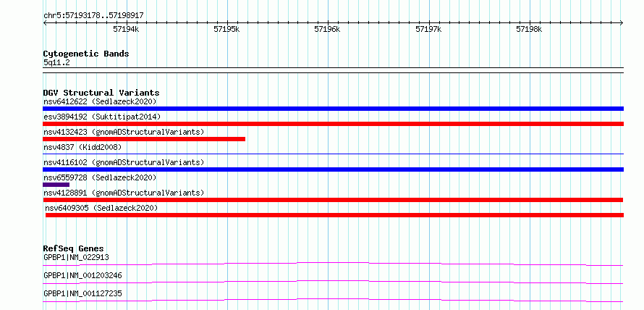Viewport: 644px width, 310px height.
Task: Open variant nsv6559728 (Sedlazeck2020) label
Action: pos(100,177)
